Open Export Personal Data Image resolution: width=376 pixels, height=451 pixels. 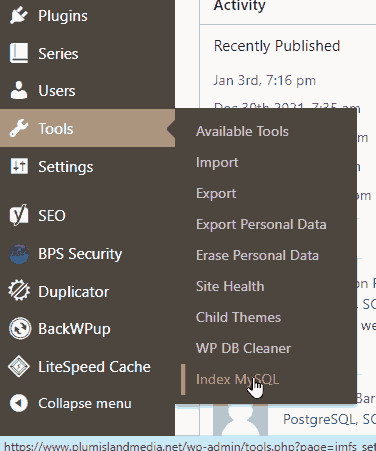pos(261,224)
